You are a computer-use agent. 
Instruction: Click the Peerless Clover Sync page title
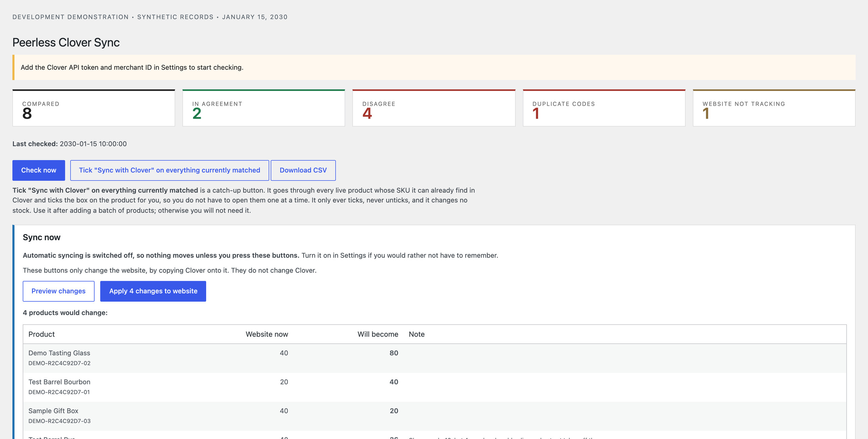click(66, 42)
